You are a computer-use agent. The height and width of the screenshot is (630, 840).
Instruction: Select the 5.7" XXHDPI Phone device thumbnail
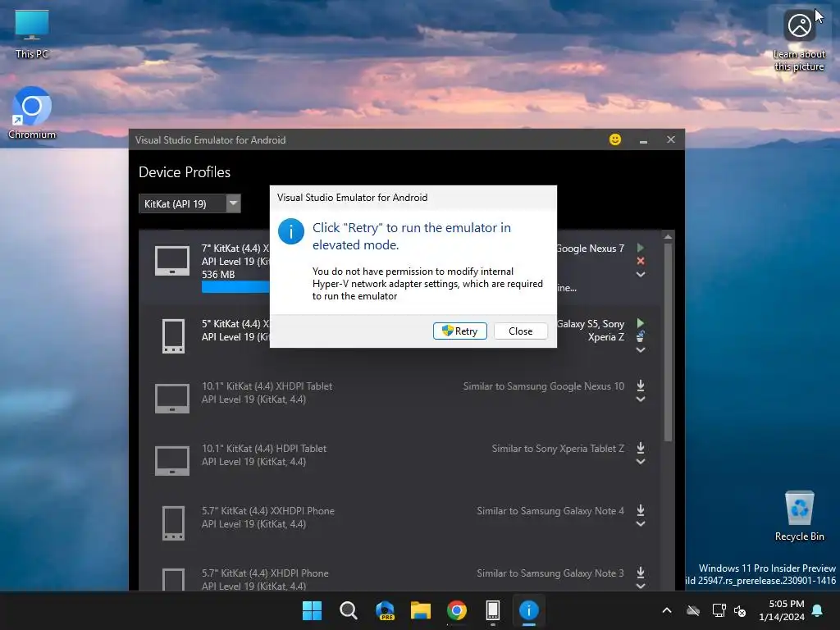pos(173,523)
